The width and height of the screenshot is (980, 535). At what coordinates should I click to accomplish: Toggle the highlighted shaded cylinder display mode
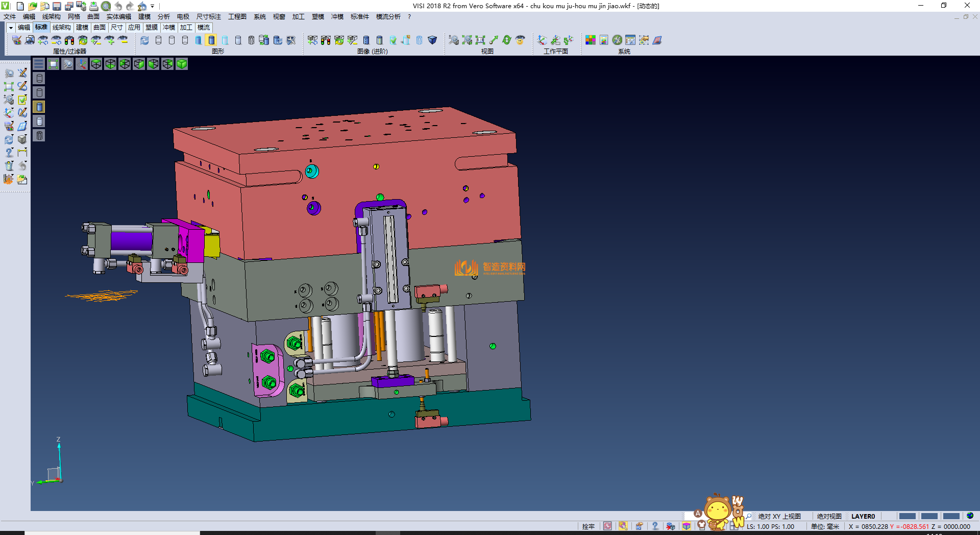pyautogui.click(x=211, y=40)
